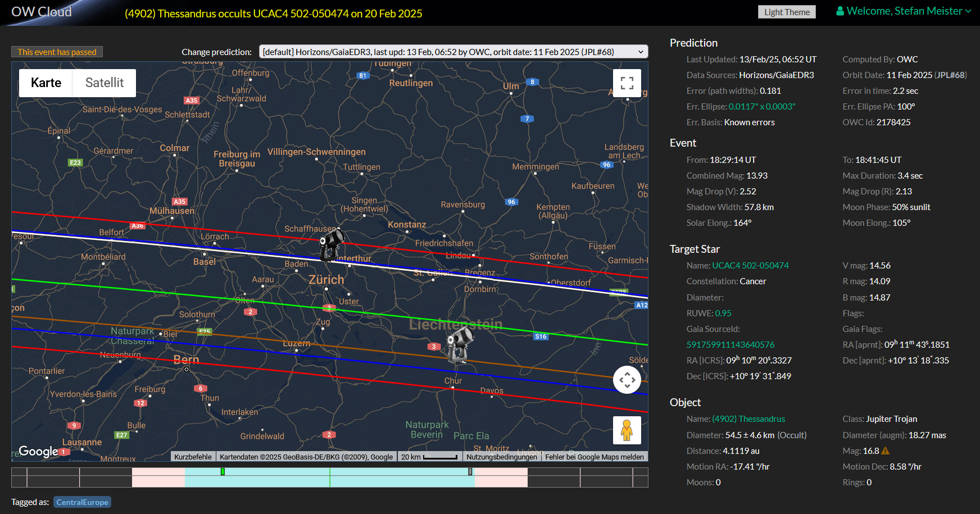
Task: Open map camera pan controls
Action: [627, 380]
